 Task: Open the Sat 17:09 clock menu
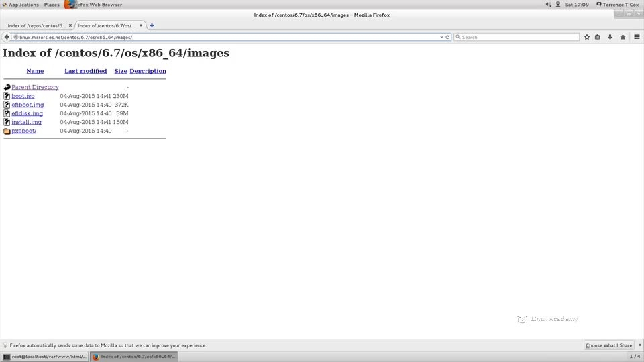(x=577, y=5)
